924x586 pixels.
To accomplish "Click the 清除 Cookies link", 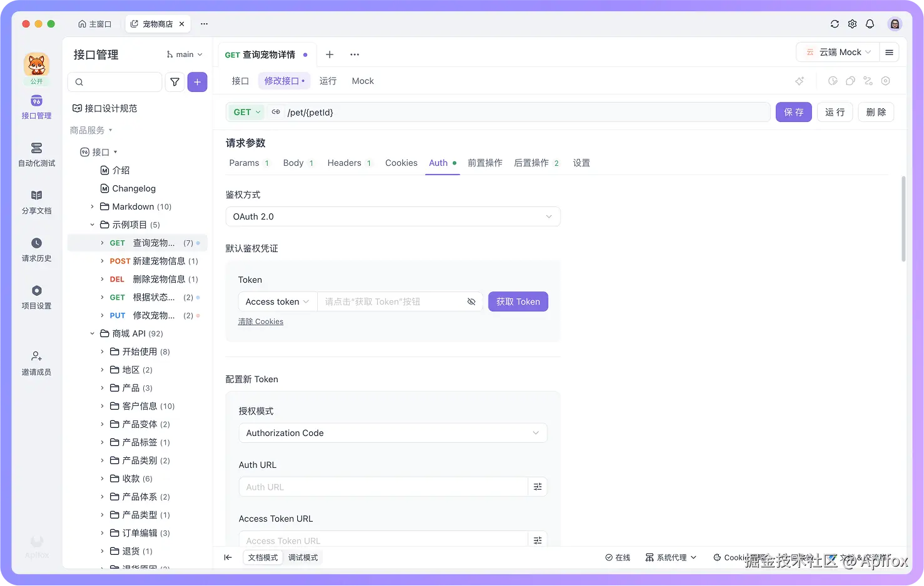I will [261, 321].
